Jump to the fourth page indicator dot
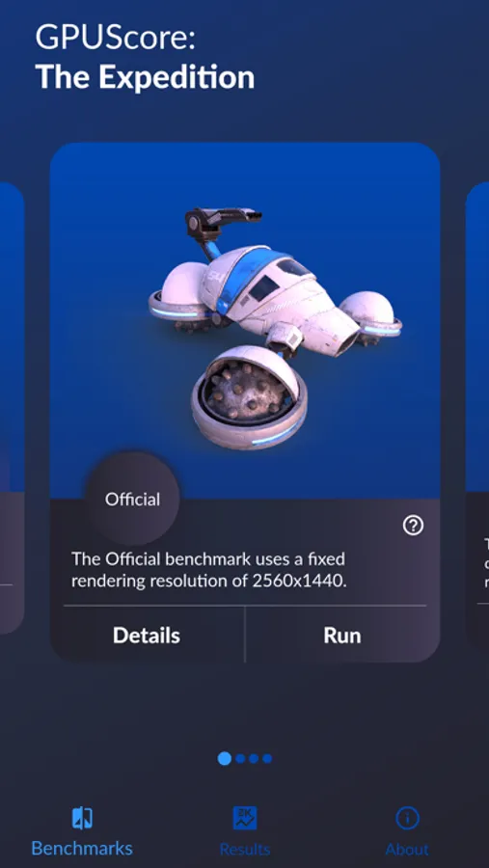Screen dimensions: 489x868 tap(267, 758)
